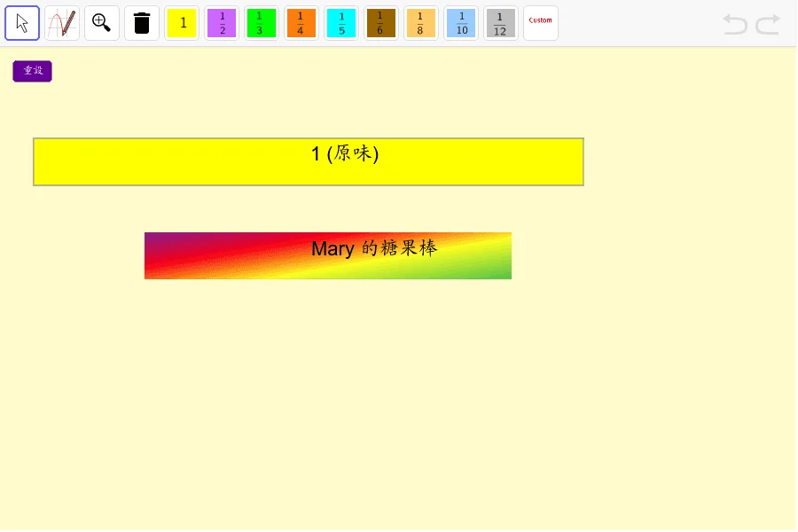Pick the yellow 1 whole bar tool
Screen dimensions: 798x532
(182, 23)
